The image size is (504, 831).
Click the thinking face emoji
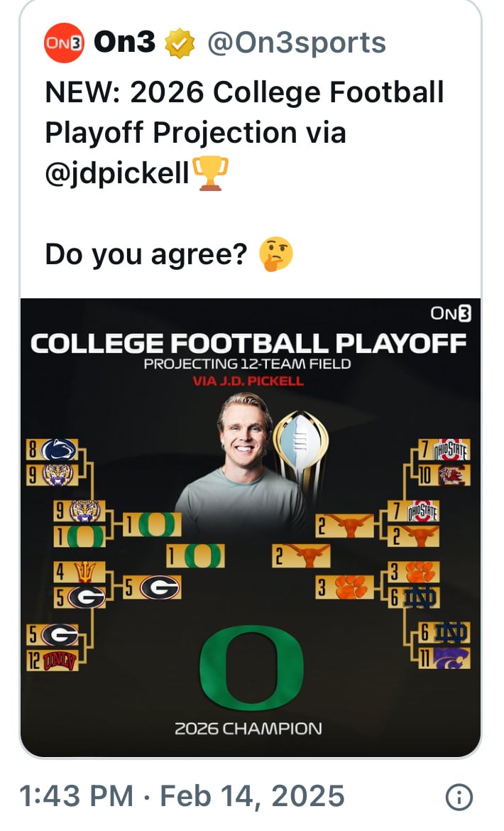pos(275,254)
